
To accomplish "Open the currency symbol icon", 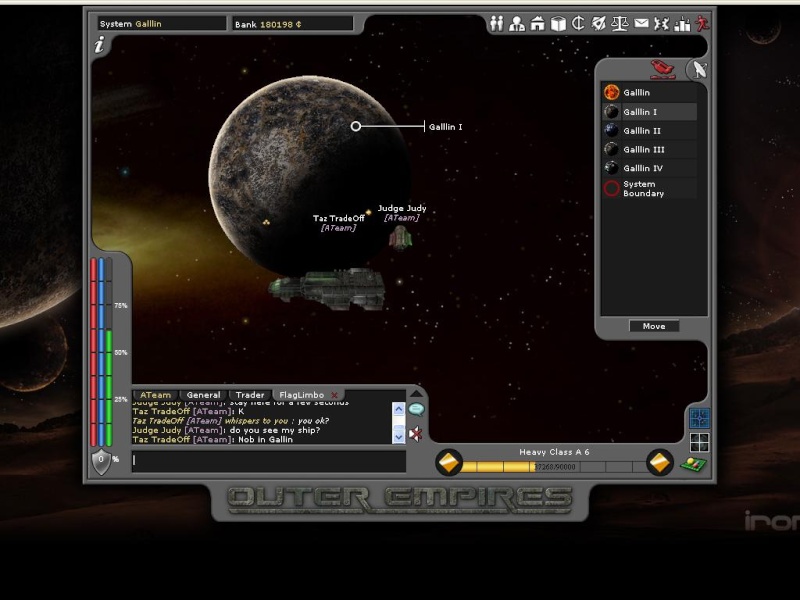I will pos(578,23).
